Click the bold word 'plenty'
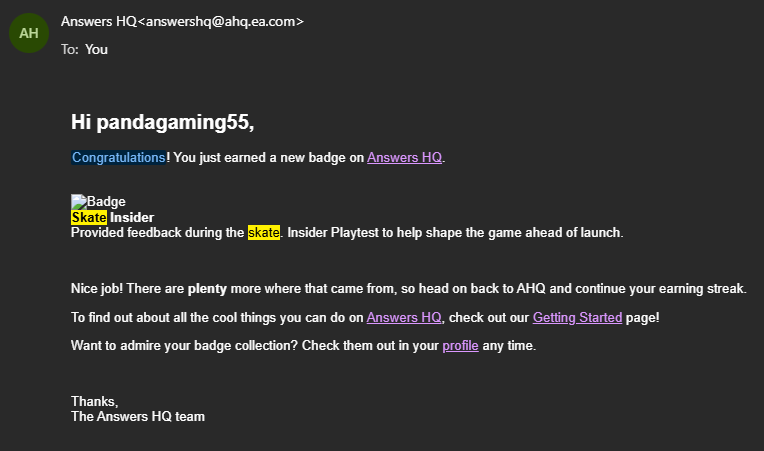764x451 pixels. (209, 289)
